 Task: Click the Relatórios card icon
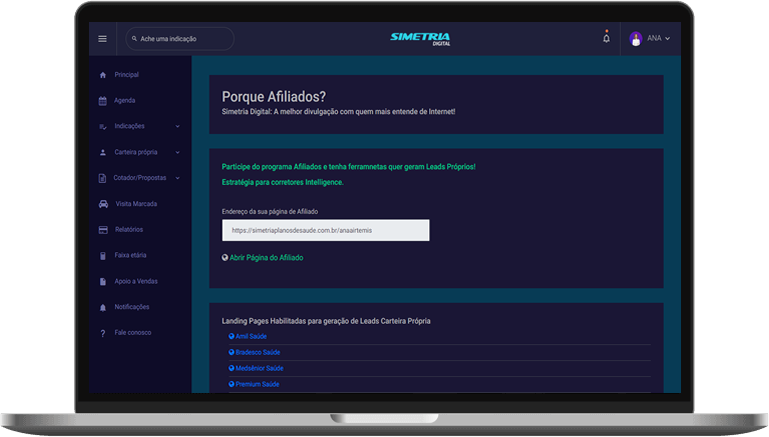tap(103, 230)
